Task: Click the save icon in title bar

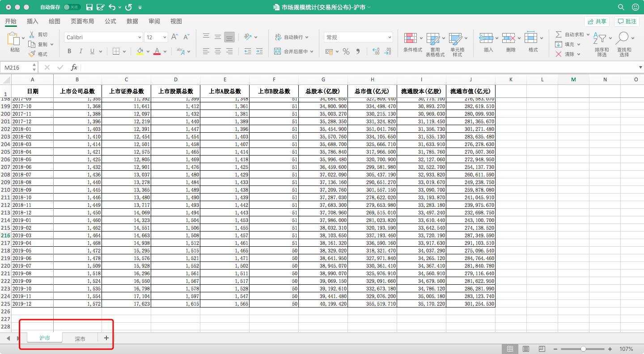Action: pos(89,7)
